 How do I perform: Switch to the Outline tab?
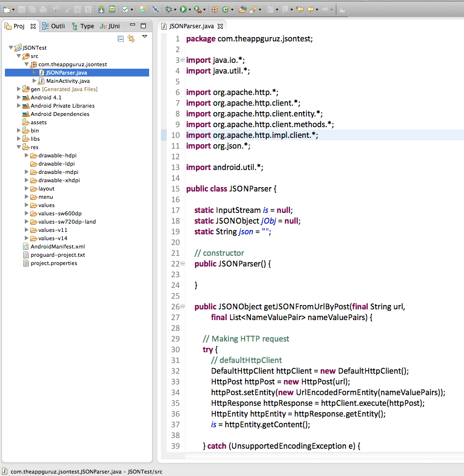pyautogui.click(x=53, y=26)
